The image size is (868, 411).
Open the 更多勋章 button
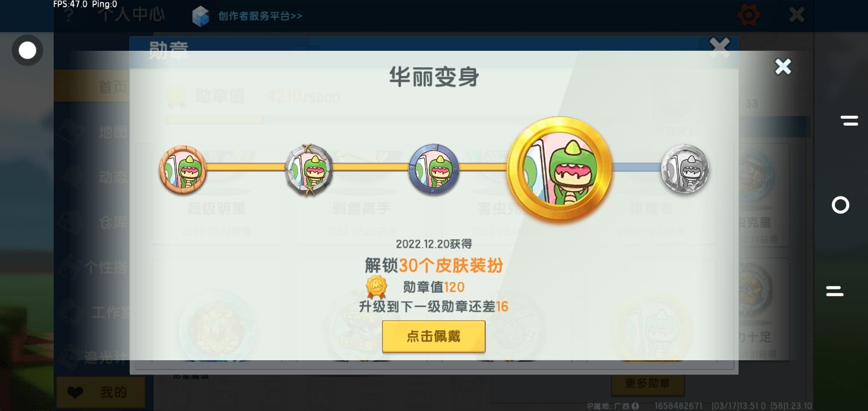[x=648, y=384]
